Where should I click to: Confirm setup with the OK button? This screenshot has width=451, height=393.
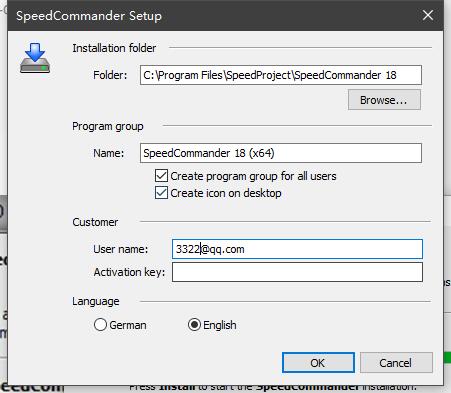click(318, 363)
